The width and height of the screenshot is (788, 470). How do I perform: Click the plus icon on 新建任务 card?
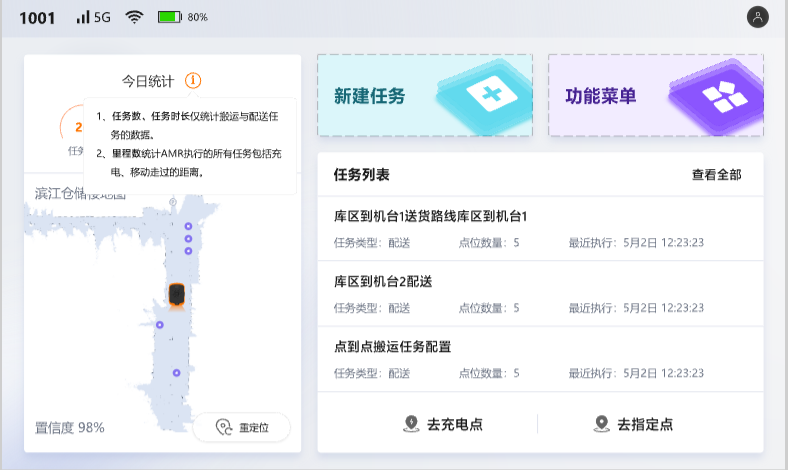coord(490,96)
